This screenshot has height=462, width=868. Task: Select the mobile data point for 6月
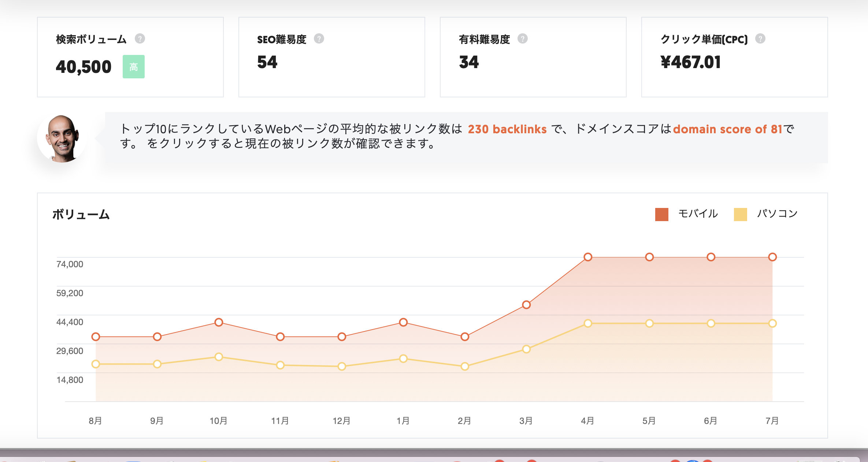[x=711, y=257]
